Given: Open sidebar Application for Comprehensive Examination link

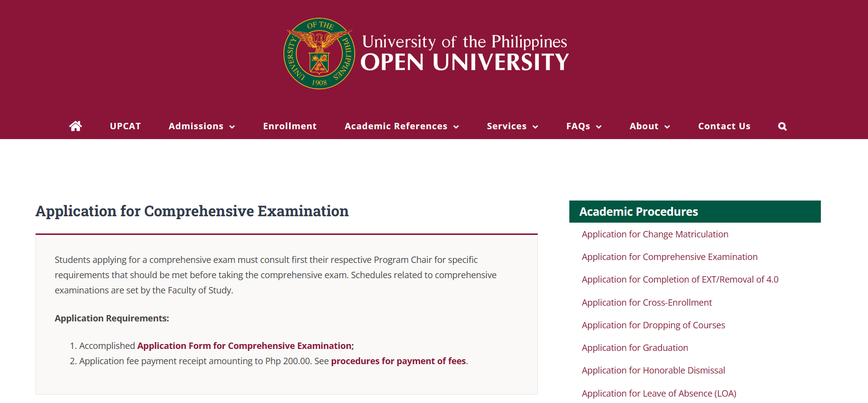Looking at the screenshot, I should pos(670,257).
